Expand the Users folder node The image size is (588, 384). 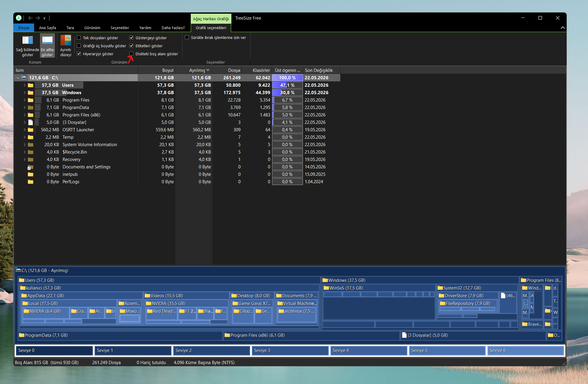[25, 85]
